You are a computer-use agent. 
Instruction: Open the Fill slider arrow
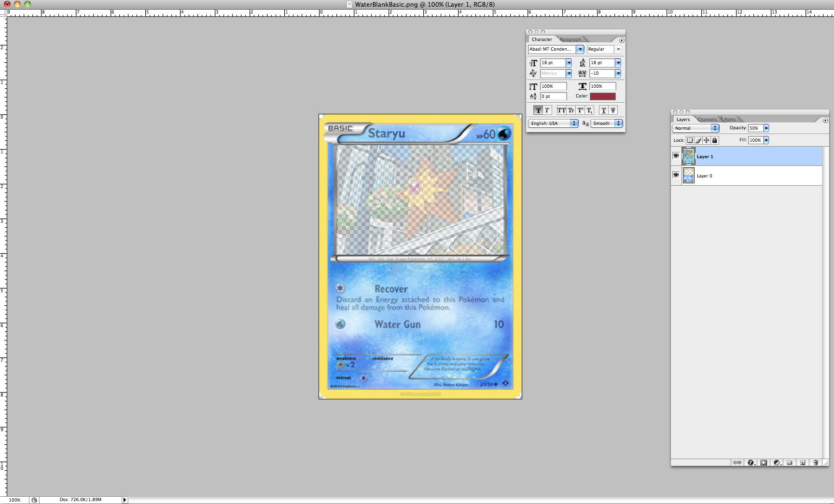(x=766, y=140)
